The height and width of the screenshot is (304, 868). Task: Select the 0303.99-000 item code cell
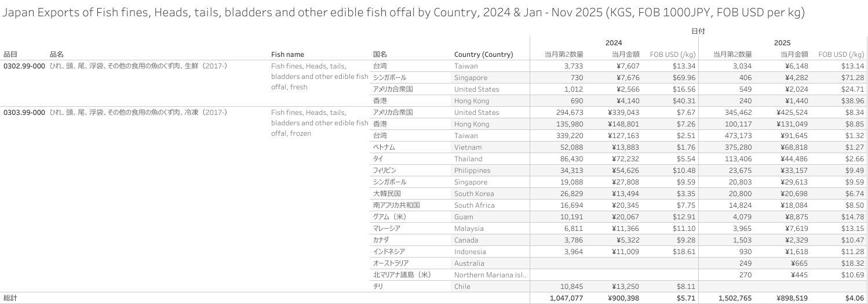pos(24,113)
